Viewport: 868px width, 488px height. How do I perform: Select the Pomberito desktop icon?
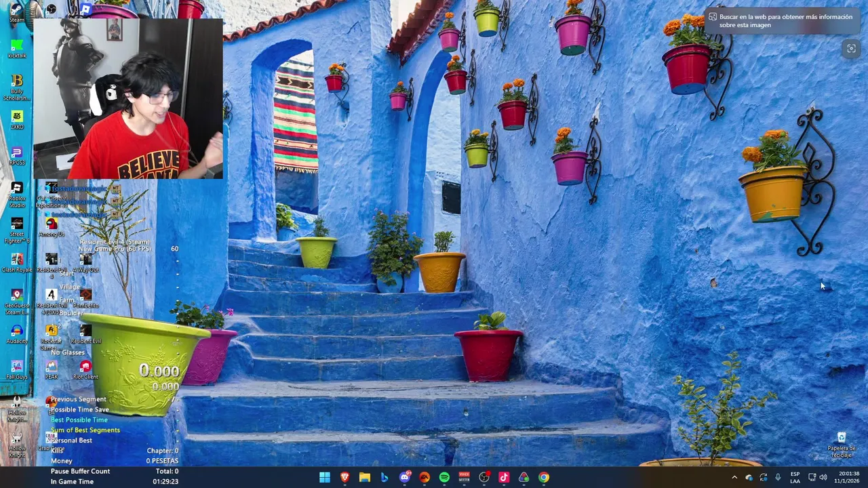pos(85,298)
